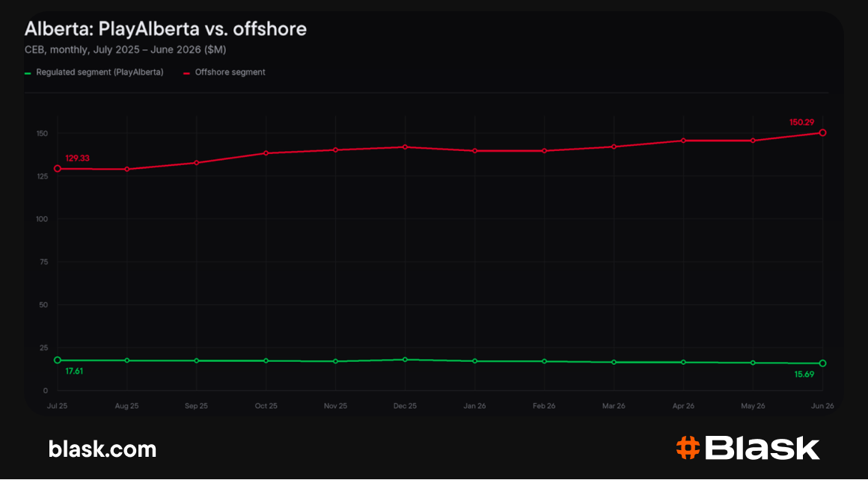Click the 75 y-axis label

pyautogui.click(x=44, y=262)
